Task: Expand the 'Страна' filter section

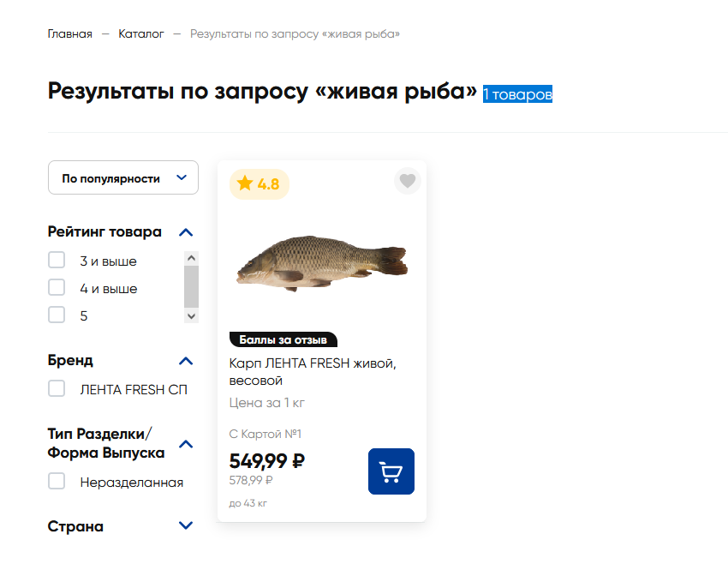Action: (x=186, y=526)
